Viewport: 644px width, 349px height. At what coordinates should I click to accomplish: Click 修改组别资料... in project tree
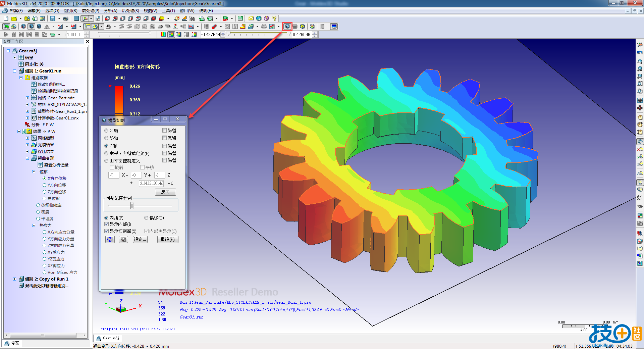51,84
